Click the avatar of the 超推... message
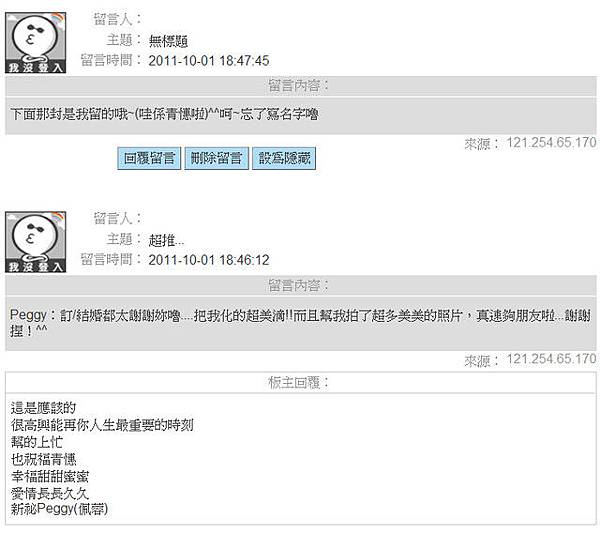This screenshot has height=534, width=600. 36,242
